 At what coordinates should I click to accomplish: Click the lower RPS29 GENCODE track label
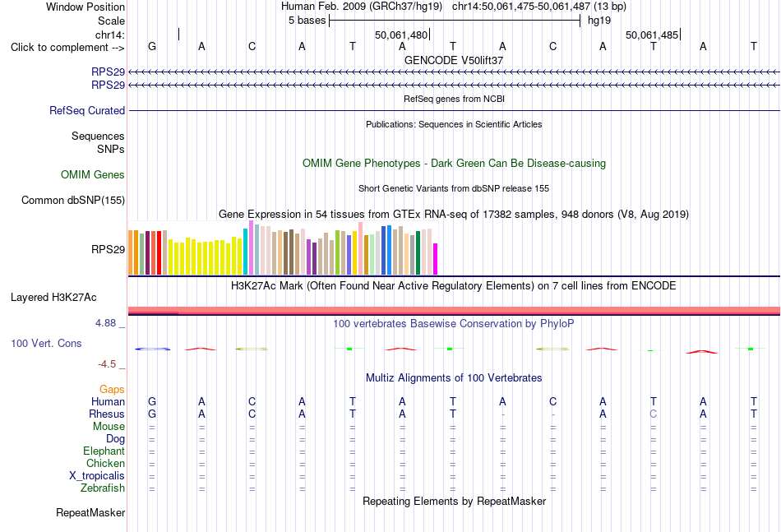[x=108, y=86]
